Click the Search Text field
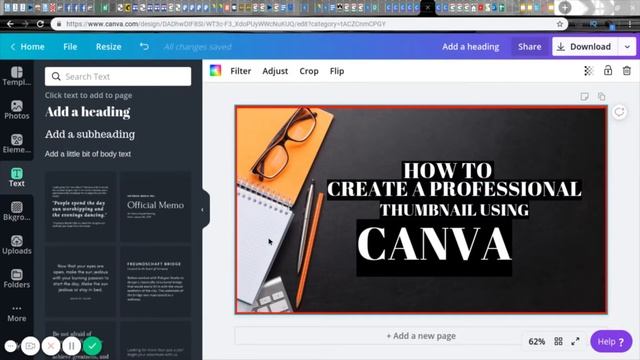Screen dimensions: 640x360 click(x=118, y=76)
